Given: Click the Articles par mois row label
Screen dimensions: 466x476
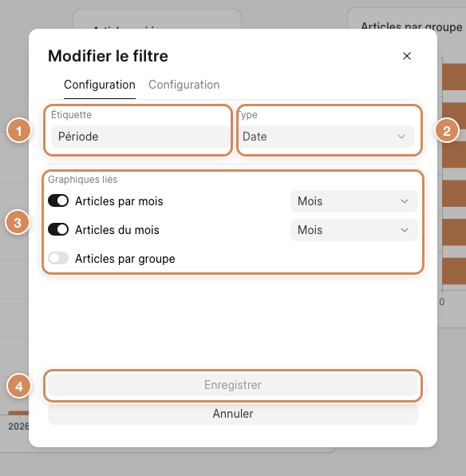Looking at the screenshot, I should pos(119,201).
